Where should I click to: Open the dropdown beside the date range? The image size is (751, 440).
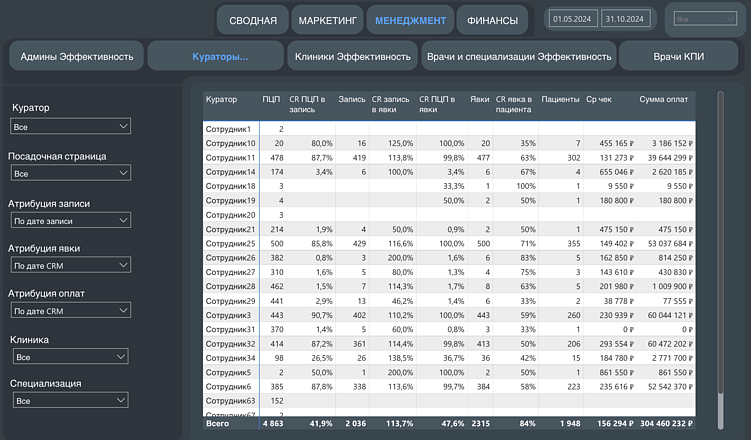pyautogui.click(x=703, y=19)
